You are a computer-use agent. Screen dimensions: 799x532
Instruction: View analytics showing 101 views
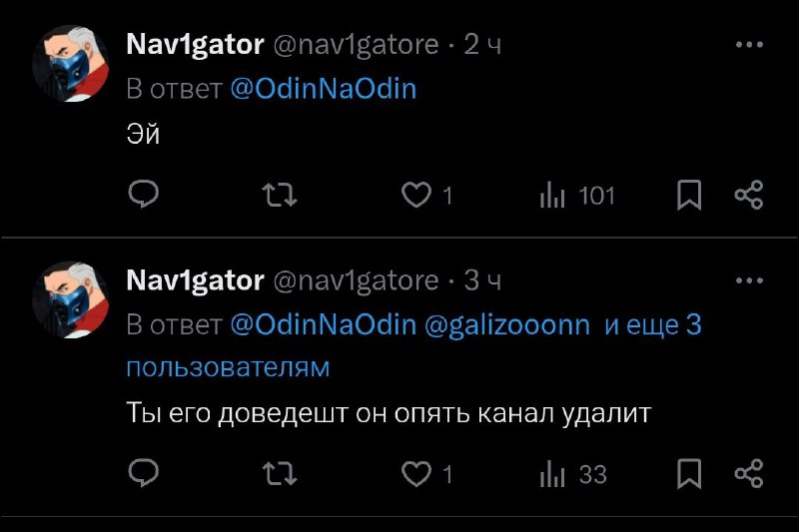point(577,196)
